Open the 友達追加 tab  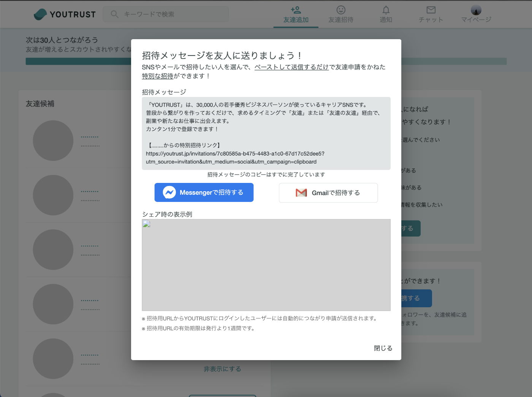(x=296, y=14)
